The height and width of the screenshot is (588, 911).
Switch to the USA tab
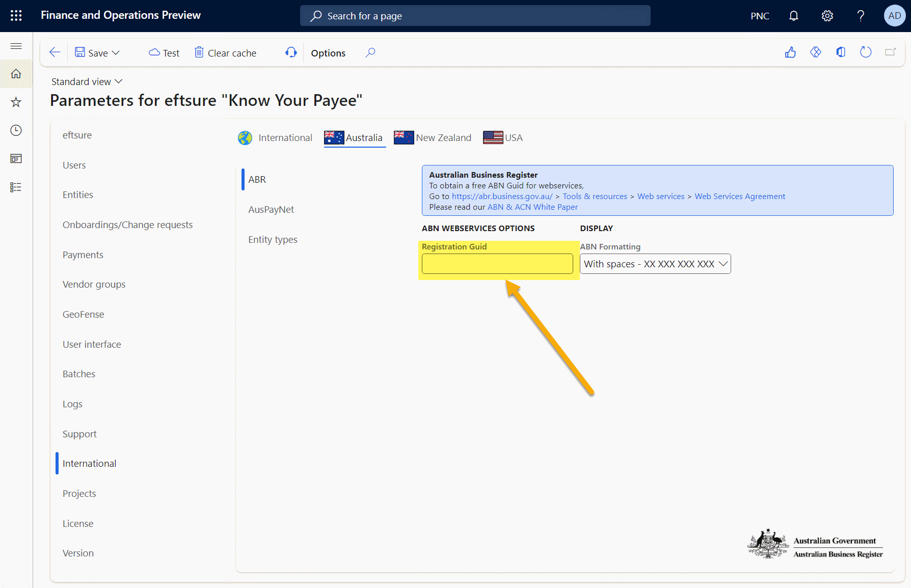503,138
